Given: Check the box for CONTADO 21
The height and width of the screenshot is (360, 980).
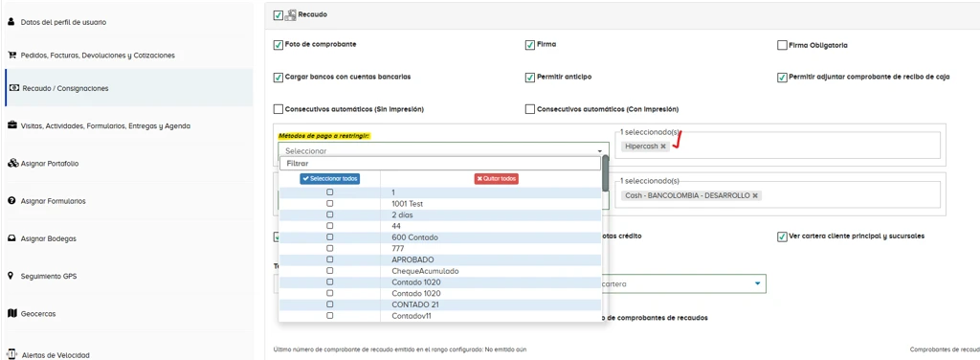Looking at the screenshot, I should pyautogui.click(x=329, y=304).
